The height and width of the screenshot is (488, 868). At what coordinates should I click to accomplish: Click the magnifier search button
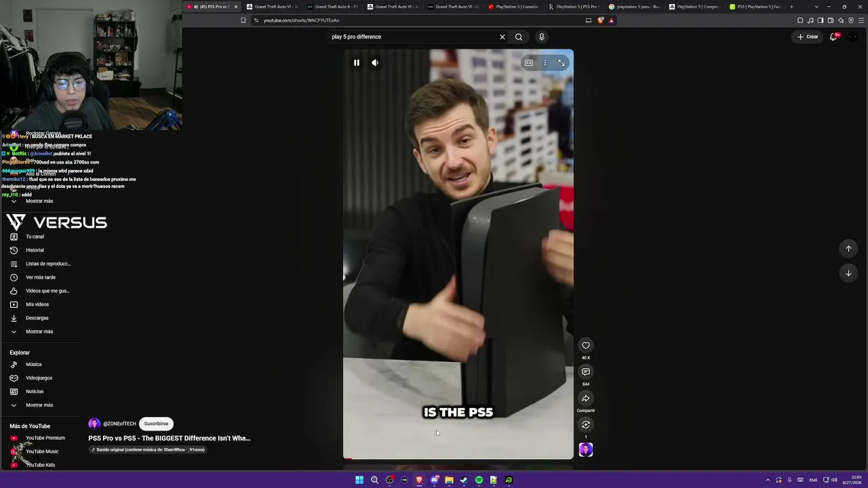[519, 37]
